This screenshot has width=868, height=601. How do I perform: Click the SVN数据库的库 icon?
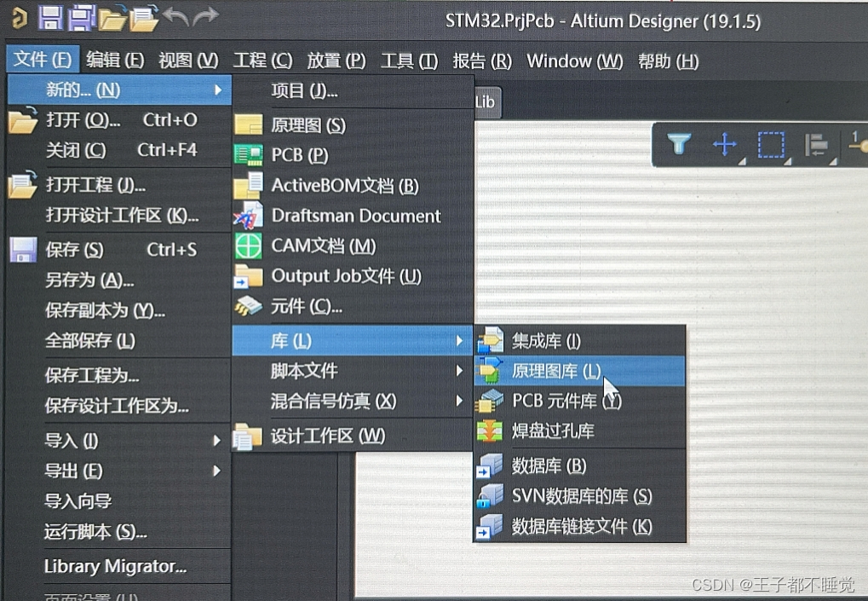[490, 495]
